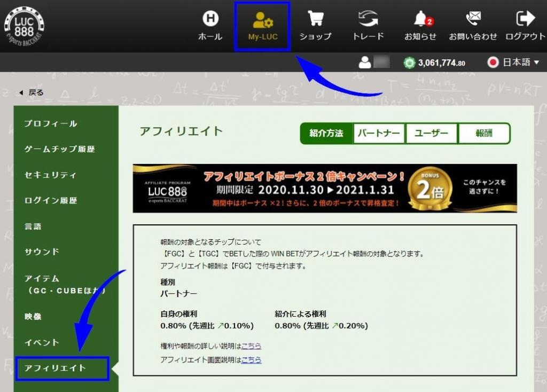The image size is (547, 392).
Task: Switch to the ユーザー tab
Action: [432, 133]
